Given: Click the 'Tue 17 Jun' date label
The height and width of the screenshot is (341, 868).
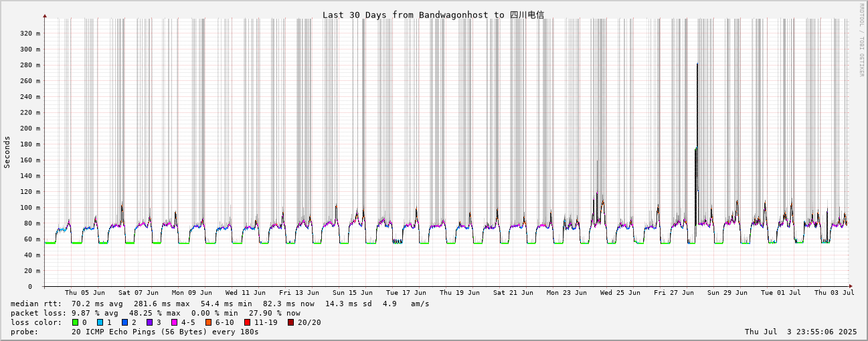Looking at the screenshot, I should [x=406, y=293].
